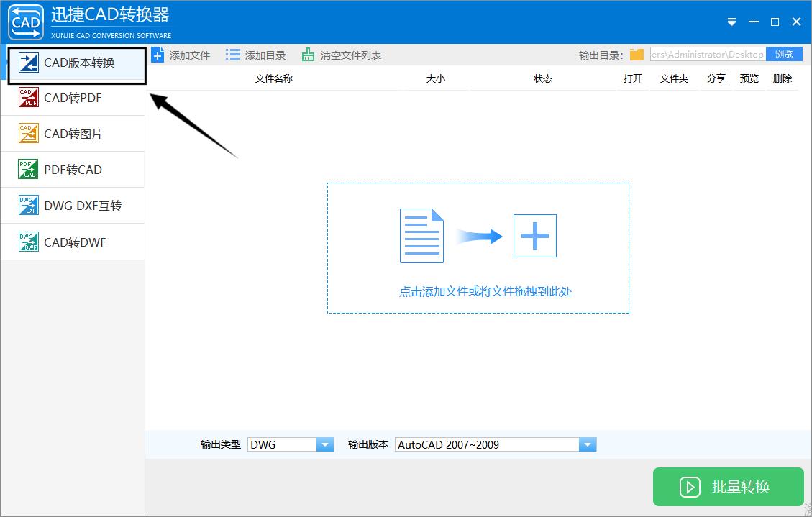Click the 添加目录 add-folder icon
Viewport: 812px width, 517px height.
[233, 54]
